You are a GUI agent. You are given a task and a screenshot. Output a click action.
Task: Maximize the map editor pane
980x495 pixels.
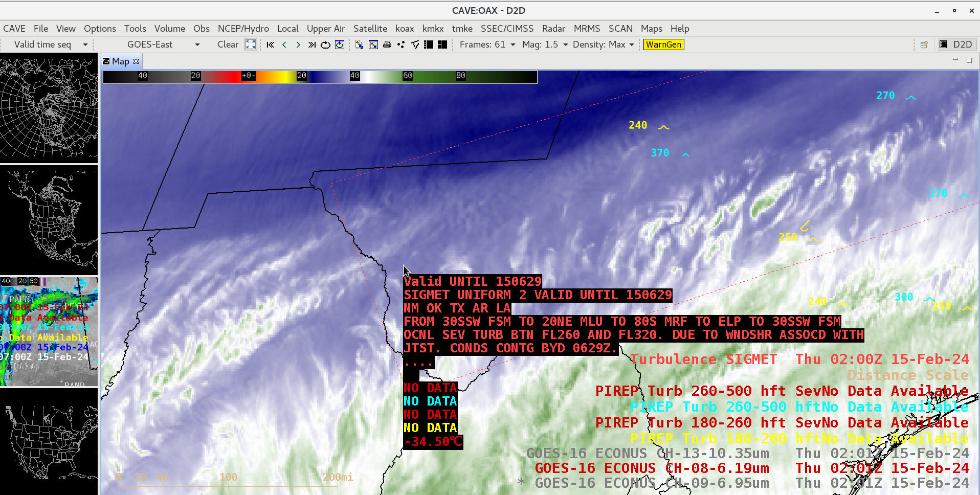point(969,60)
